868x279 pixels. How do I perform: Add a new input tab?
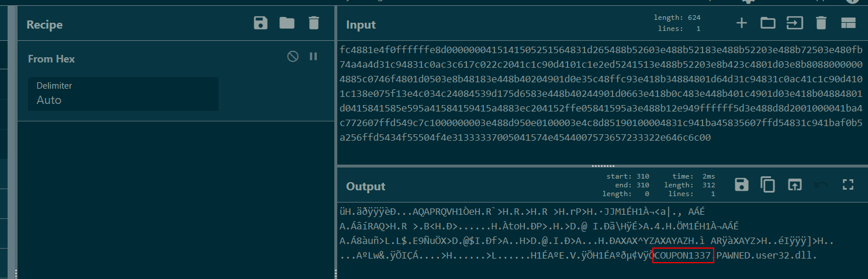click(x=741, y=23)
